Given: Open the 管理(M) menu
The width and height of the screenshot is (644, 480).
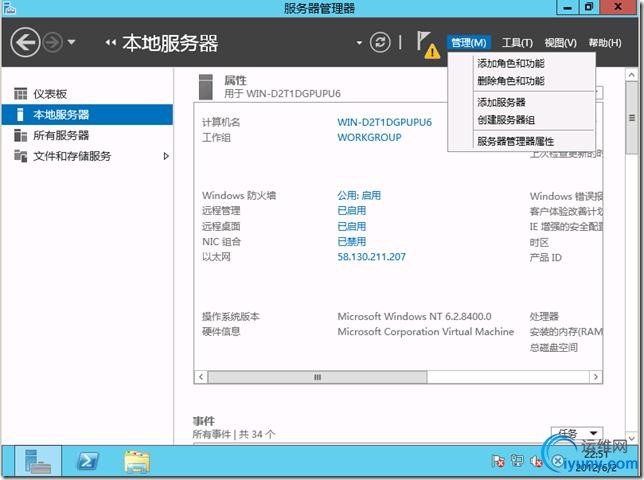Looking at the screenshot, I should 469,43.
